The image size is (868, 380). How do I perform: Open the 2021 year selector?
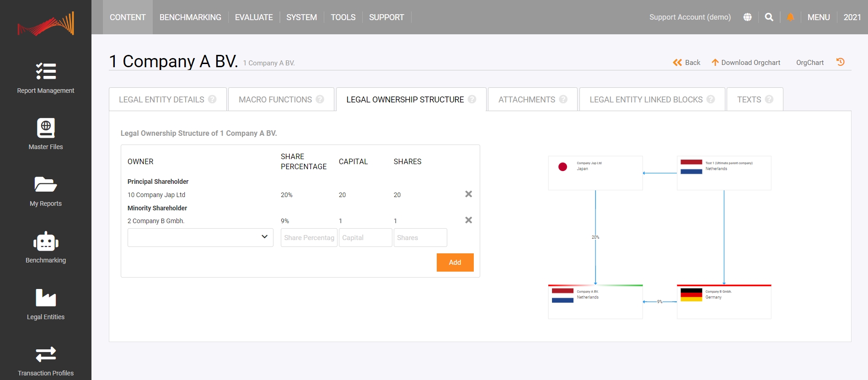pyautogui.click(x=852, y=17)
